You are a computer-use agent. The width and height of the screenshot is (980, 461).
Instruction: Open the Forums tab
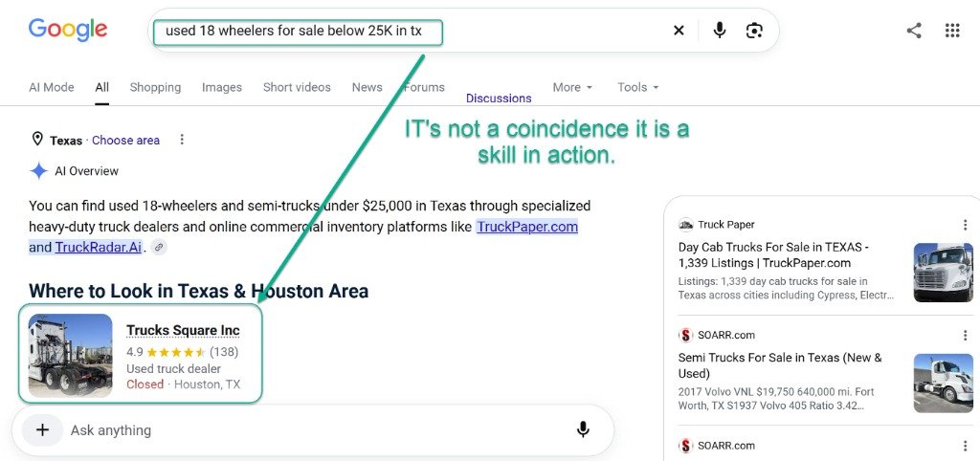click(424, 87)
